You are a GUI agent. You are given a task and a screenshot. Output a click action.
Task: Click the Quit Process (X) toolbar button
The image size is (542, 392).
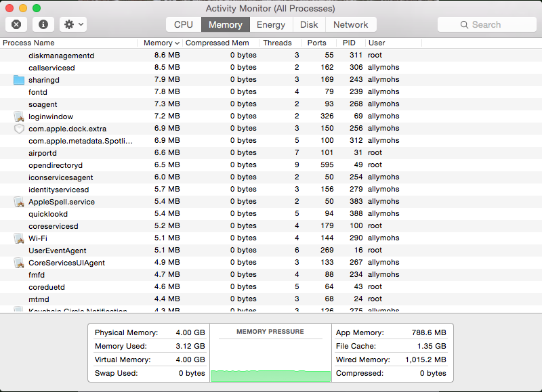click(x=16, y=24)
